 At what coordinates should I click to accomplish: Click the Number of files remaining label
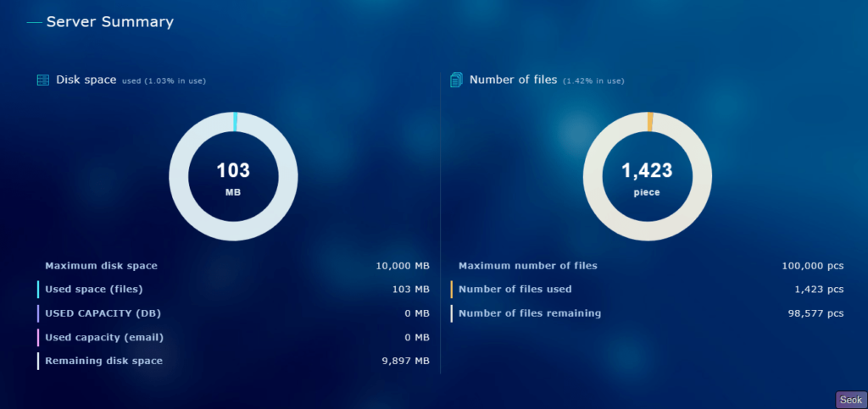point(530,313)
